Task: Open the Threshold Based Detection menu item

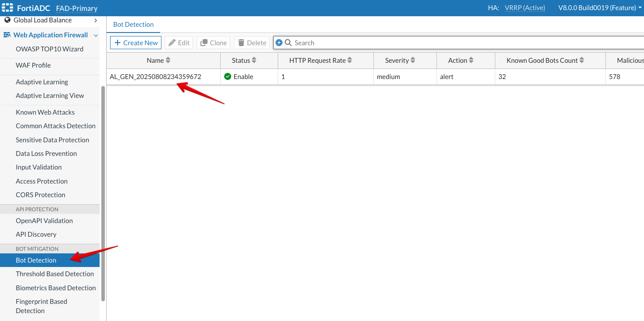Action: pos(55,274)
